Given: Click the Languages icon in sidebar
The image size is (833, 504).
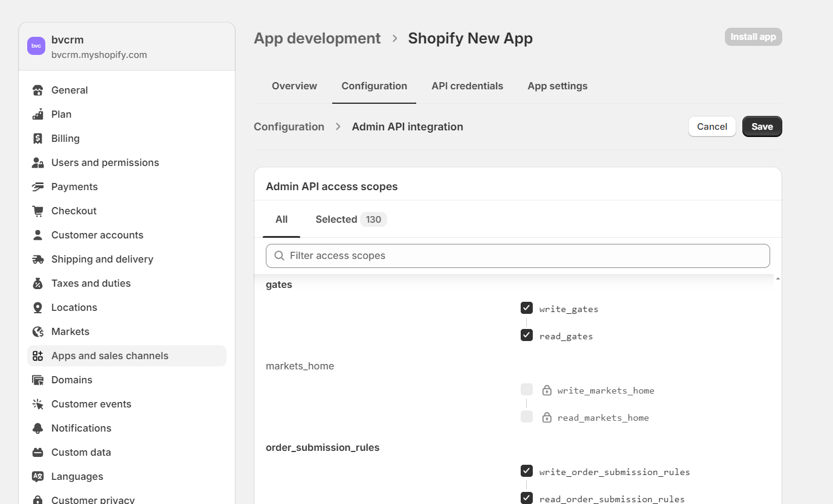Looking at the screenshot, I should coord(38,477).
